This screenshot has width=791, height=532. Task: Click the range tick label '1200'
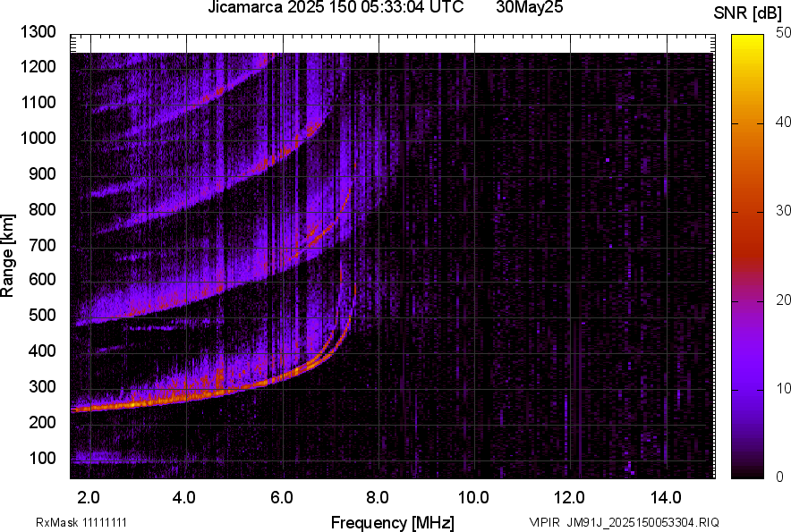tap(38, 66)
